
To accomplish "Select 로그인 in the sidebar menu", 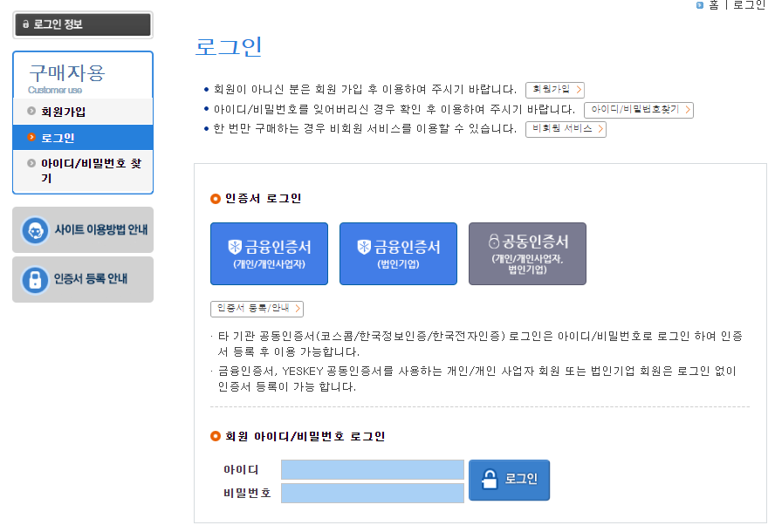I will [x=83, y=137].
